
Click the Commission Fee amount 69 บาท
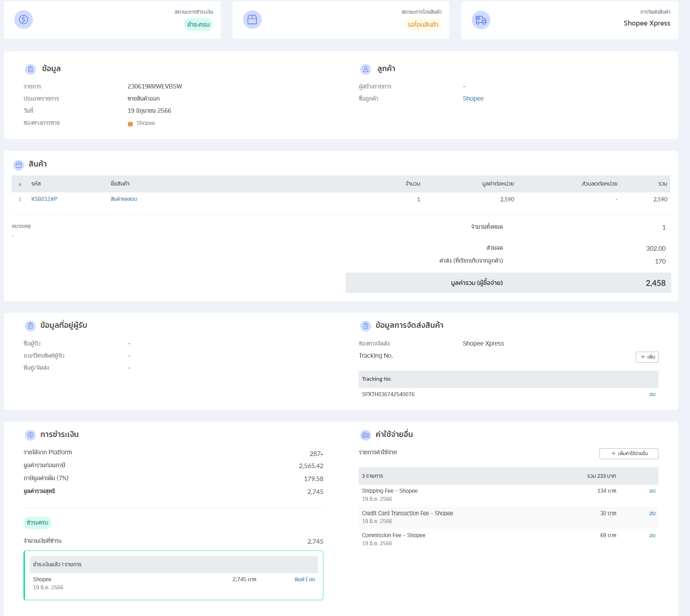(608, 535)
